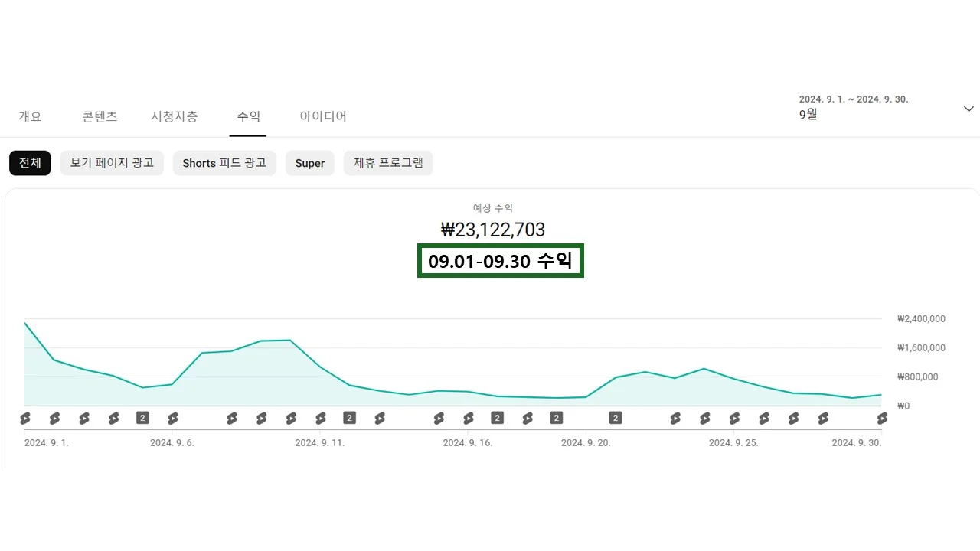Open the '2' video badge just after 9. 20.

[616, 418]
